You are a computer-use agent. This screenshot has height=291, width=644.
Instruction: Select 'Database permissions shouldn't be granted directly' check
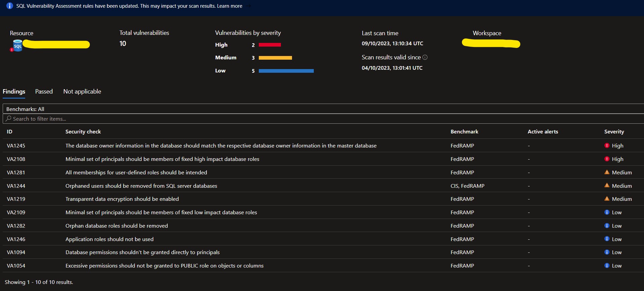click(142, 252)
